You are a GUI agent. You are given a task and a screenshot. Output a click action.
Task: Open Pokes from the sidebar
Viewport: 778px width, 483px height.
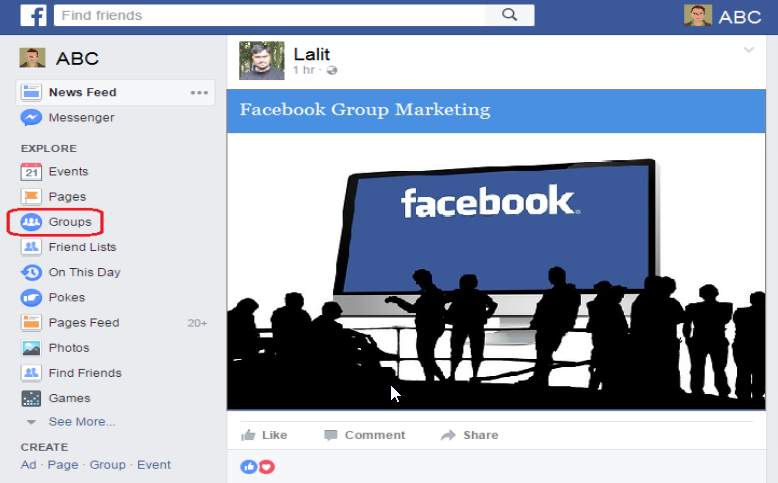pos(53,297)
